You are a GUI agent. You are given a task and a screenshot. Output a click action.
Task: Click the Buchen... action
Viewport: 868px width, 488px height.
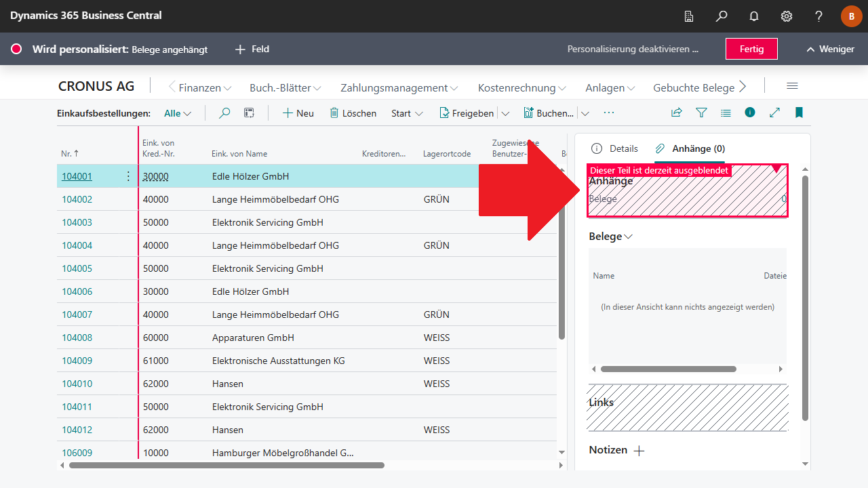click(x=549, y=113)
